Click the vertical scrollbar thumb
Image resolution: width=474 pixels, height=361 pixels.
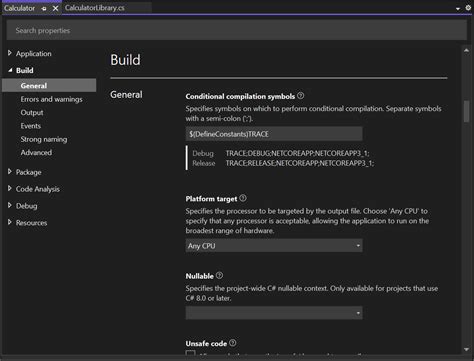(x=466, y=111)
